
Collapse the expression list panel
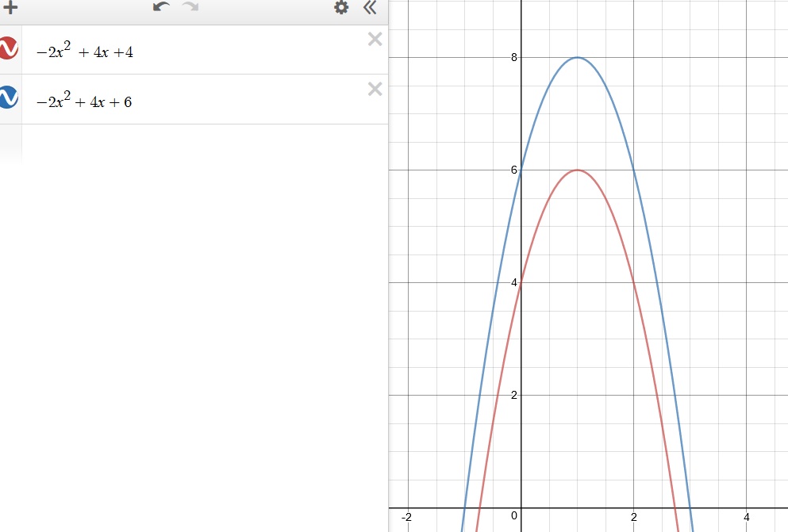[370, 8]
